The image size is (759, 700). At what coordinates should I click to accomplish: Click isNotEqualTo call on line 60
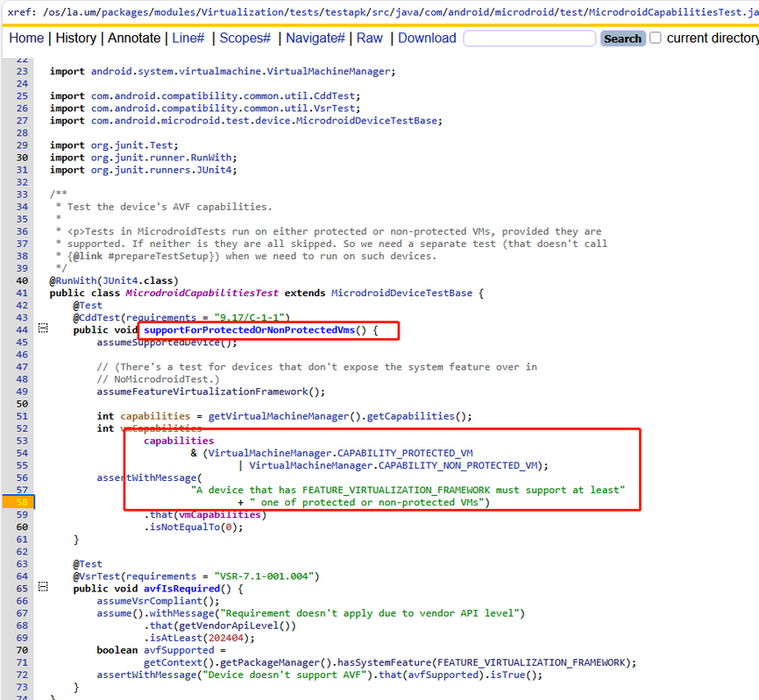pos(184,527)
